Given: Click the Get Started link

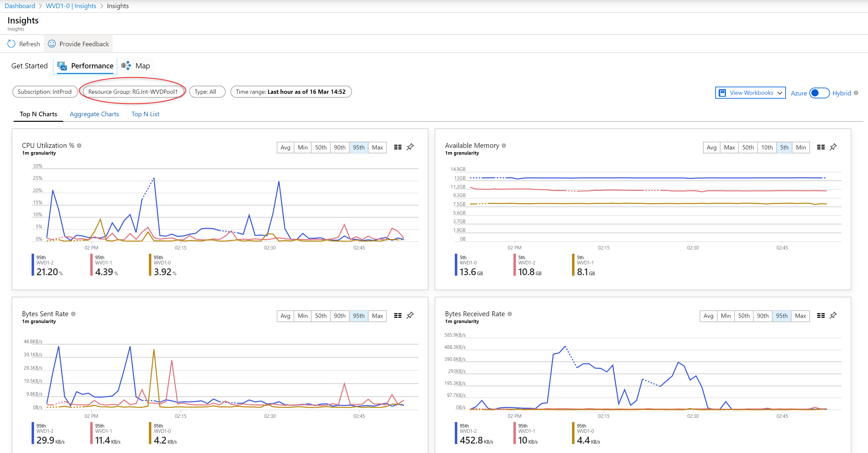Looking at the screenshot, I should click(29, 65).
